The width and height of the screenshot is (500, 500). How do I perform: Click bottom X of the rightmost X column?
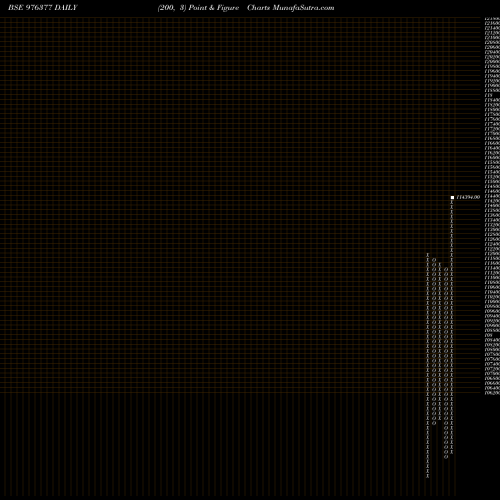point(452,452)
